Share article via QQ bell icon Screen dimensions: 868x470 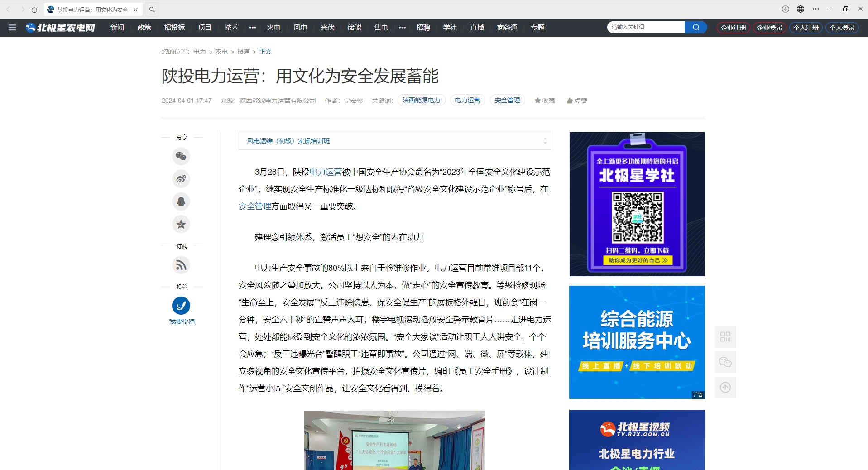click(181, 201)
